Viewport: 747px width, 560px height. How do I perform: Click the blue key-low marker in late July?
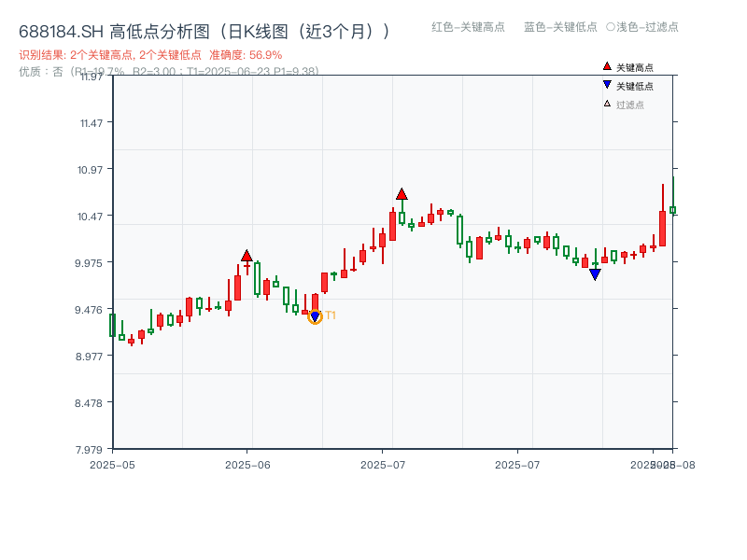click(595, 273)
